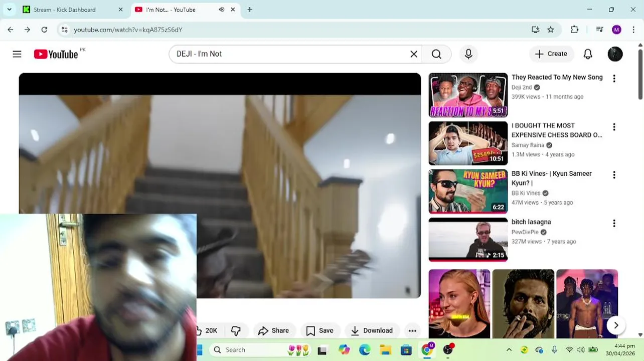Like the video showing 20K
644x361 pixels.
209,330
